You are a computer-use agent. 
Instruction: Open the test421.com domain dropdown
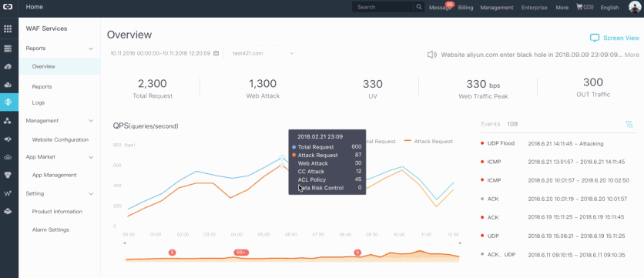[263, 53]
